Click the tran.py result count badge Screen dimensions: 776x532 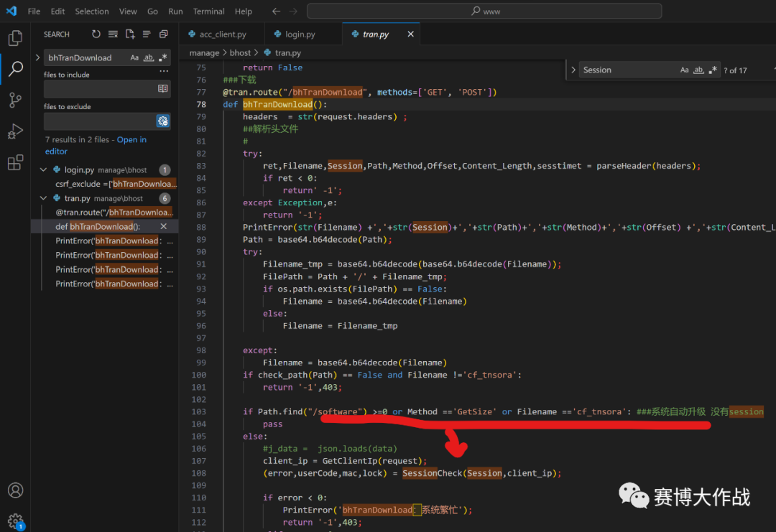point(165,199)
